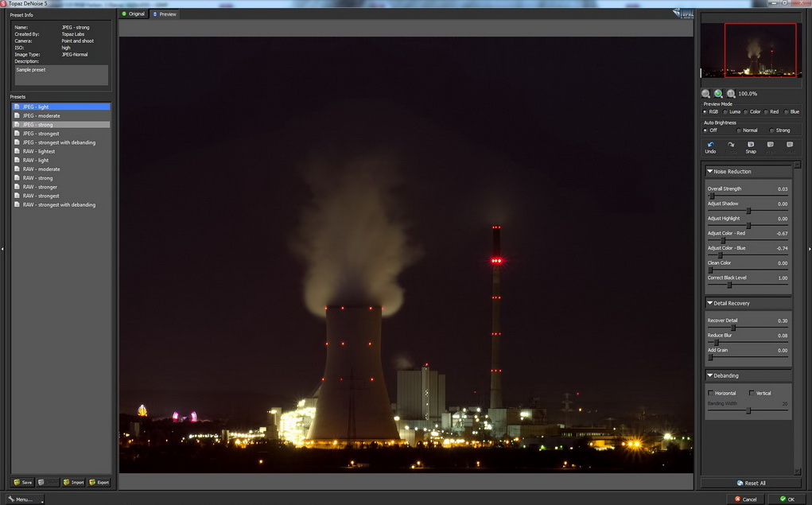Enable Horizontal debanding checkbox

pos(711,393)
